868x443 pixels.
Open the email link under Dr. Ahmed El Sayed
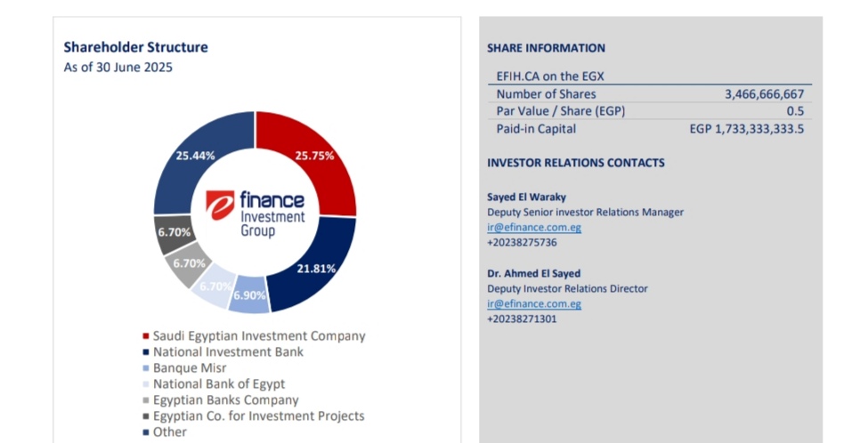point(534,303)
